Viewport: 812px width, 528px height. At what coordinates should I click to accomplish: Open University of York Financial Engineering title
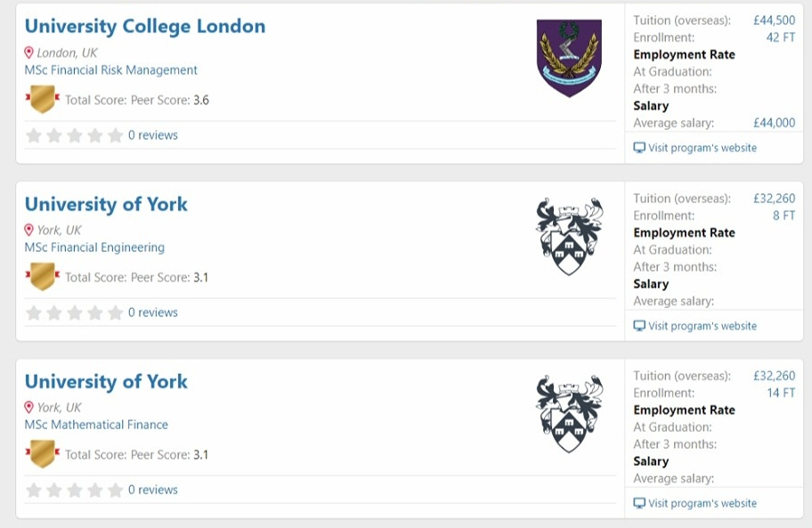pos(106,205)
